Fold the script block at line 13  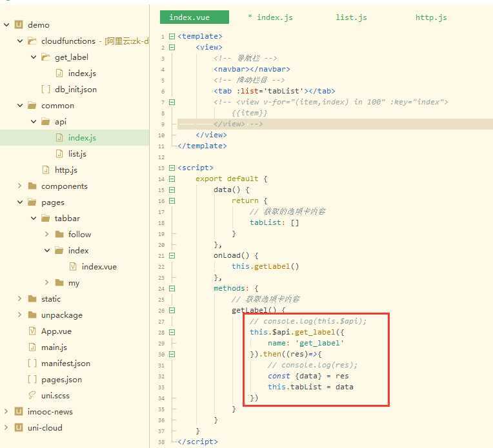[172, 168]
